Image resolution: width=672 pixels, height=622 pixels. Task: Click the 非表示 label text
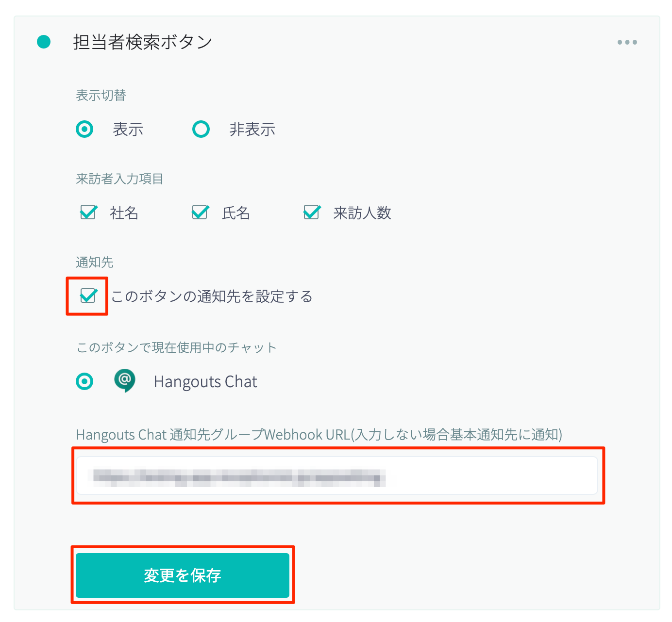pos(252,130)
